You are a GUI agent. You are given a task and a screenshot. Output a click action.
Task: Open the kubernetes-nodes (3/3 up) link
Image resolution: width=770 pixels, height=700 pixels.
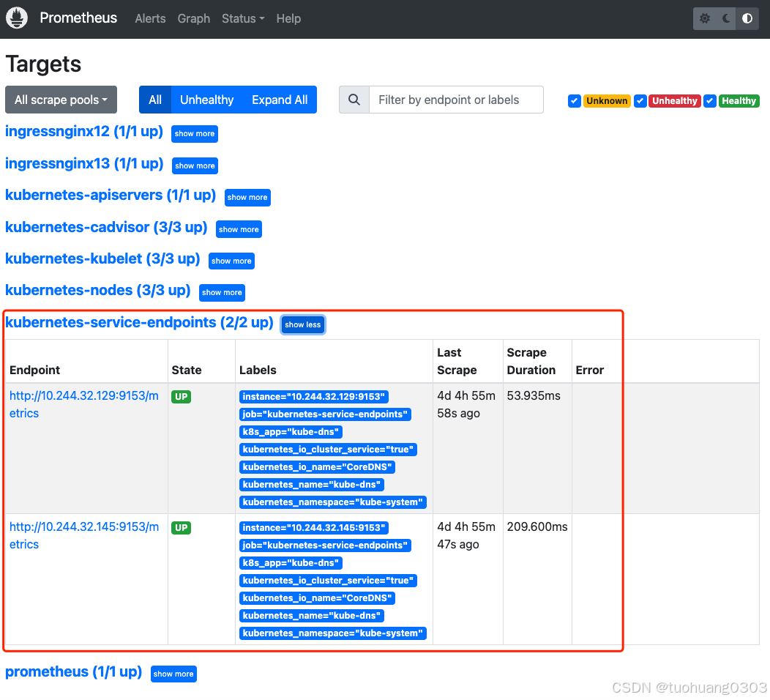coord(98,290)
